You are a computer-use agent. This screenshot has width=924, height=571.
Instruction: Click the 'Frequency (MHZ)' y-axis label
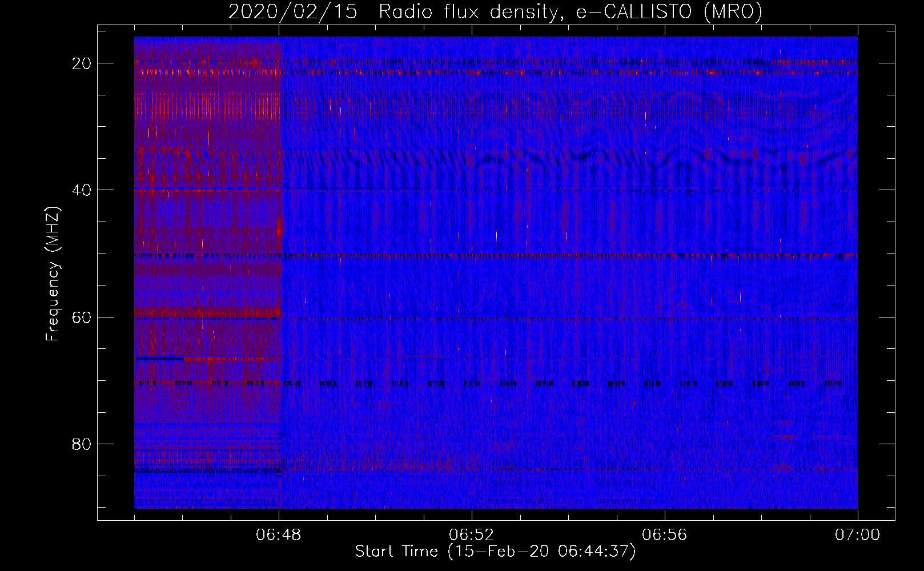(x=53, y=274)
